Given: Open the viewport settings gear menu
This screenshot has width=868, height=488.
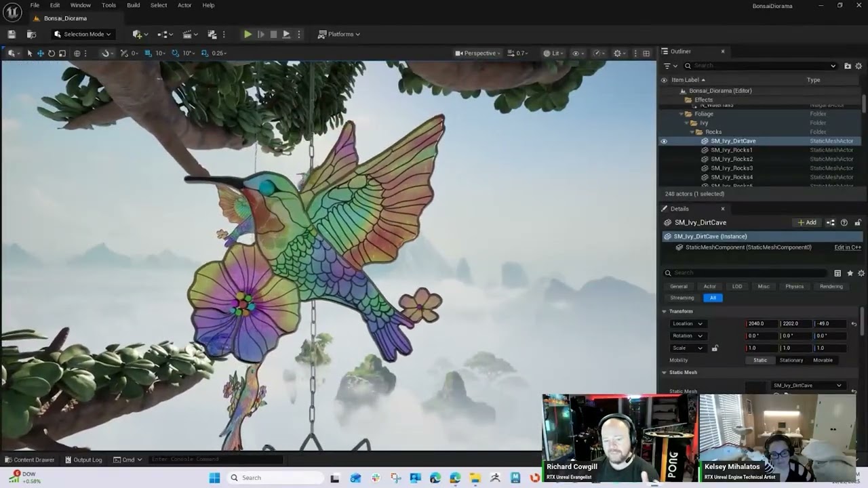Looking at the screenshot, I should [619, 53].
